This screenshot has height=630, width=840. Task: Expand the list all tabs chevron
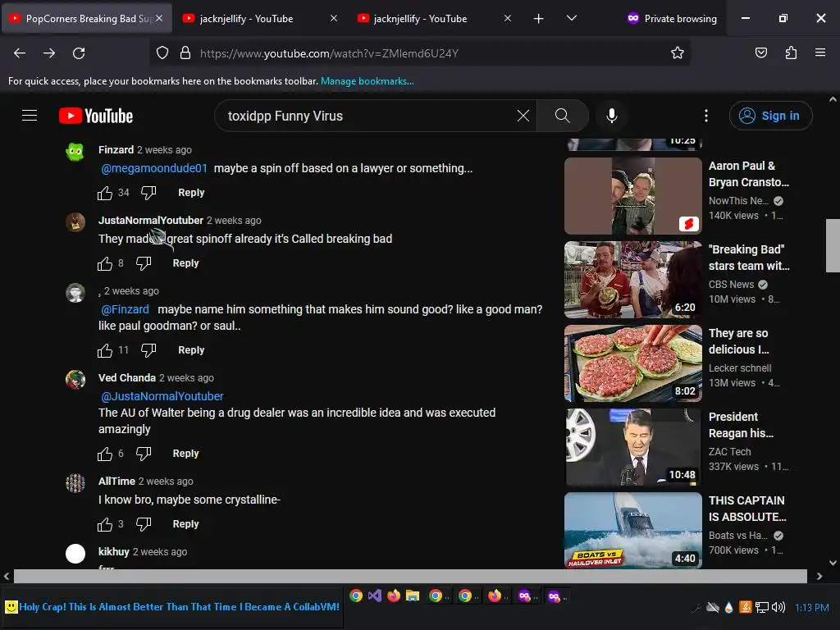tap(572, 18)
